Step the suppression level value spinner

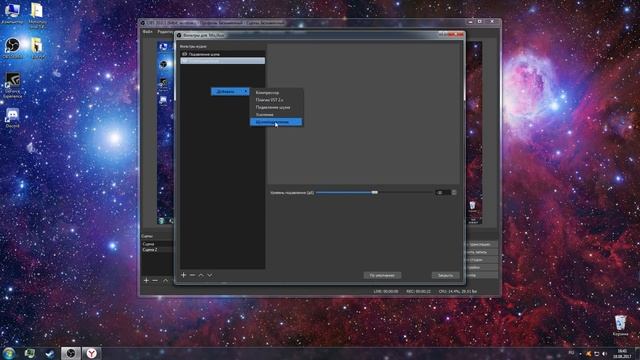pos(454,192)
